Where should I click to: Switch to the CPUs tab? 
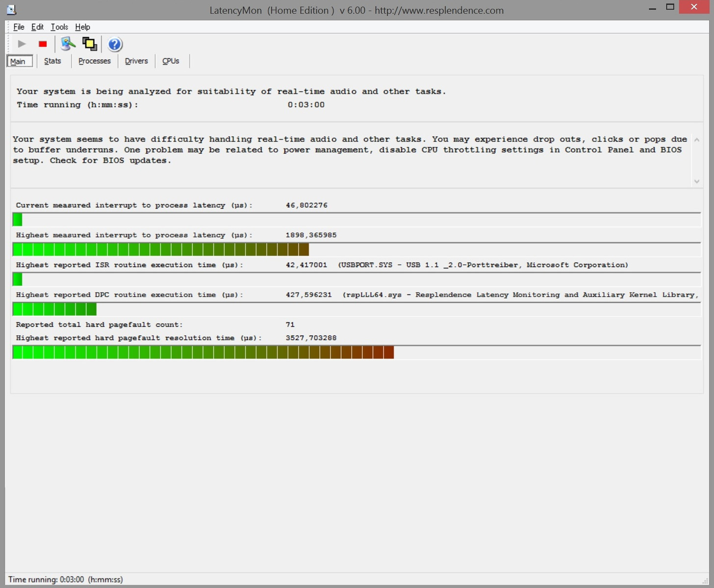(x=171, y=61)
